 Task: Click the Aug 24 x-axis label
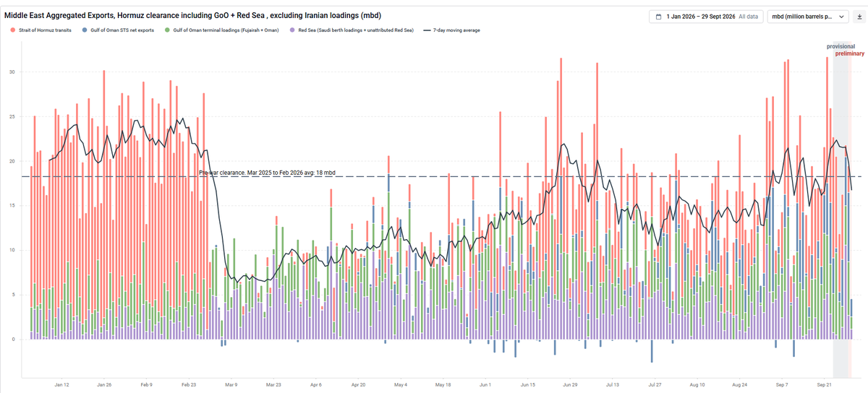740,386
